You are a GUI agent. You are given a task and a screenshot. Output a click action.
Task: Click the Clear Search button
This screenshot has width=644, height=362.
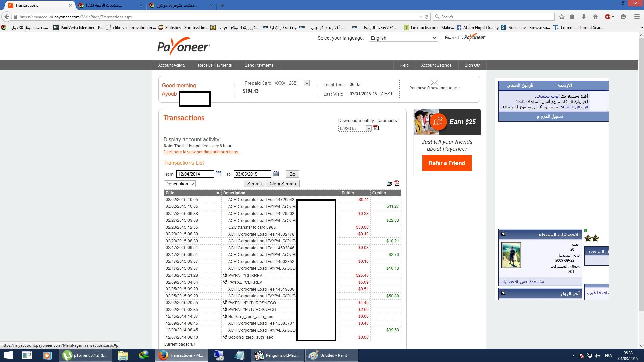coord(282,184)
